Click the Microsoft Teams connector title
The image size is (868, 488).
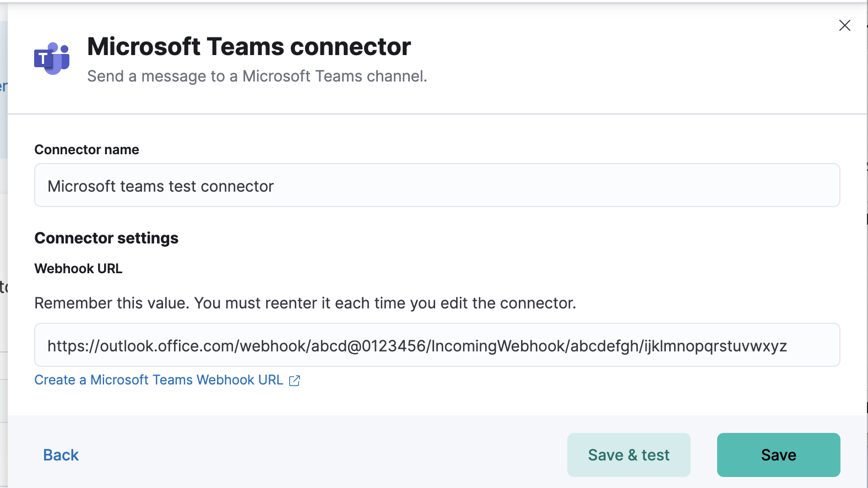pos(249,47)
